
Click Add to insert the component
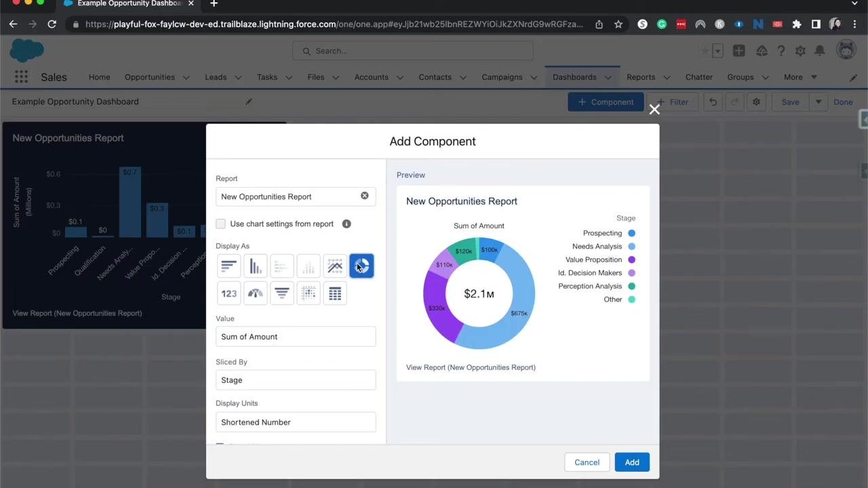[x=632, y=462]
